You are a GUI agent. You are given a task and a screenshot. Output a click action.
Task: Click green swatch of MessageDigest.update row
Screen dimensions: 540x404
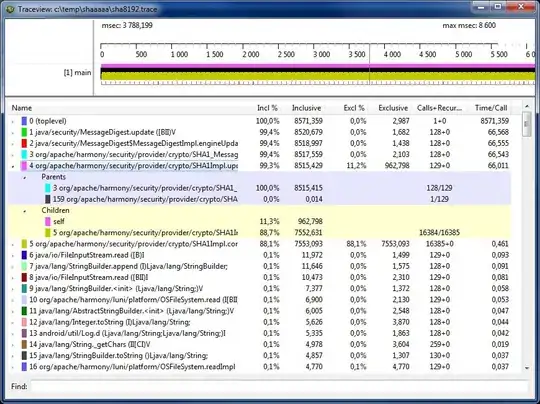(24, 132)
